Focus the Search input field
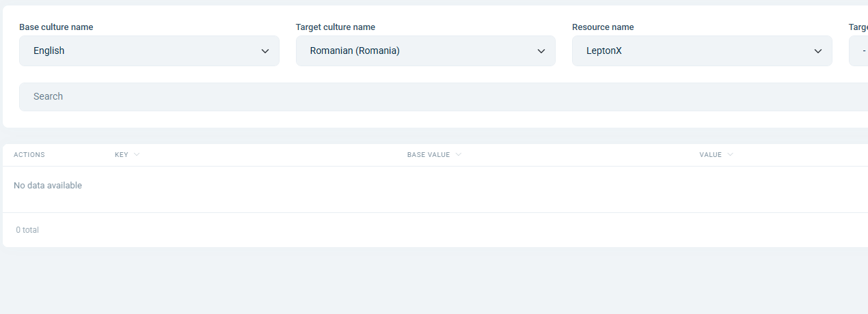 coord(437,97)
